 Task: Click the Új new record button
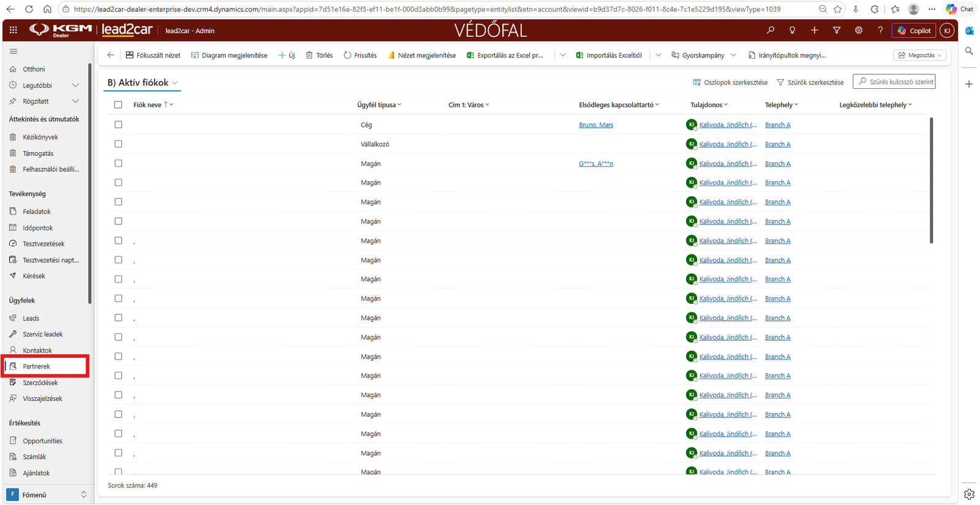[287, 55]
